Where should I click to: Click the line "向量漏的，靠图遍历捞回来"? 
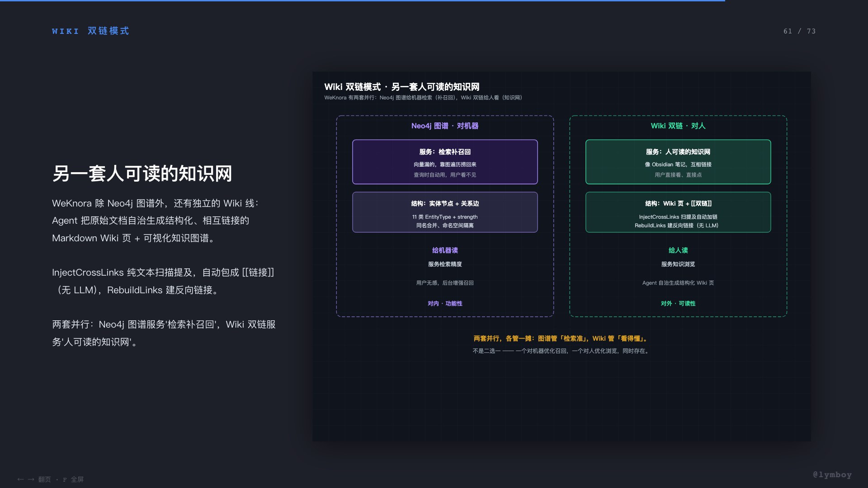[x=445, y=164]
